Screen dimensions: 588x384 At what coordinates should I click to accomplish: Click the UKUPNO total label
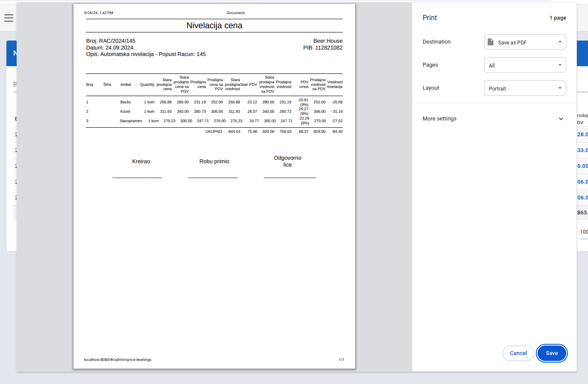click(214, 132)
